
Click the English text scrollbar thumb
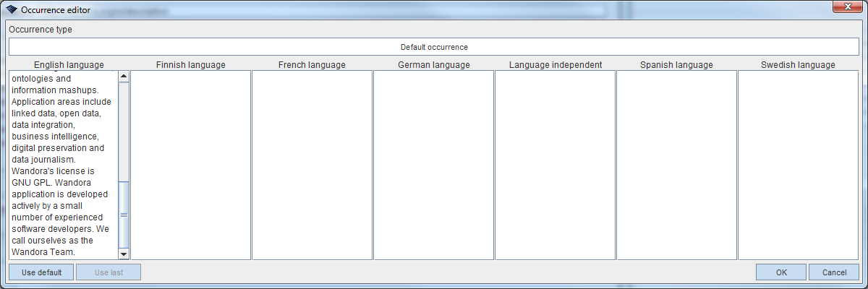coord(124,215)
